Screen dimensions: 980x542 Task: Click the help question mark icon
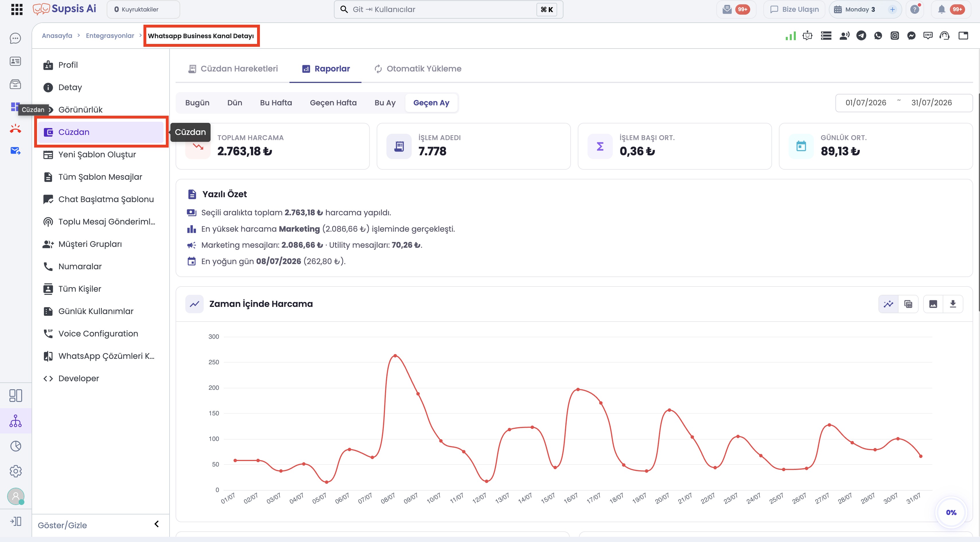(x=915, y=9)
